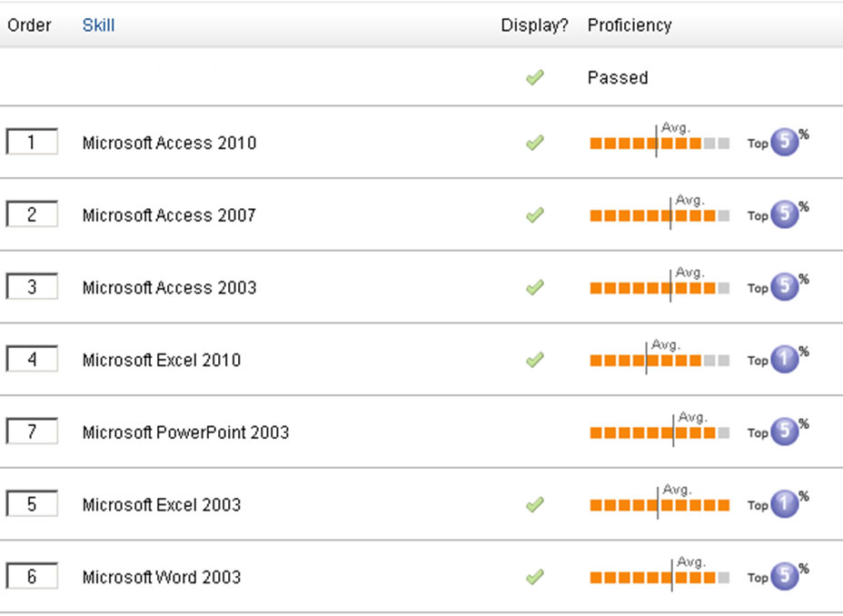Click the order field for Access 2007

(32, 214)
